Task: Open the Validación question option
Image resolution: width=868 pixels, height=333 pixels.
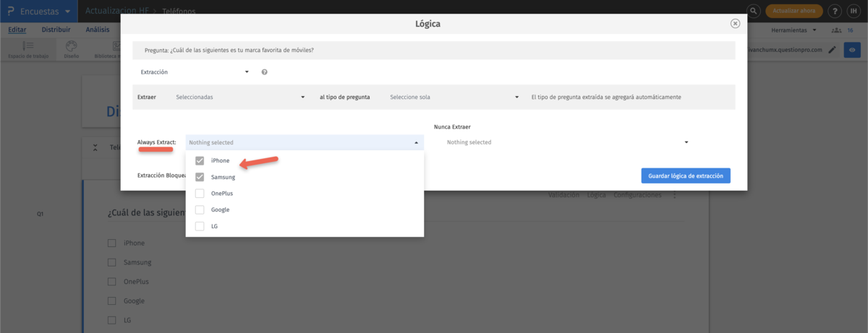Action: [564, 195]
